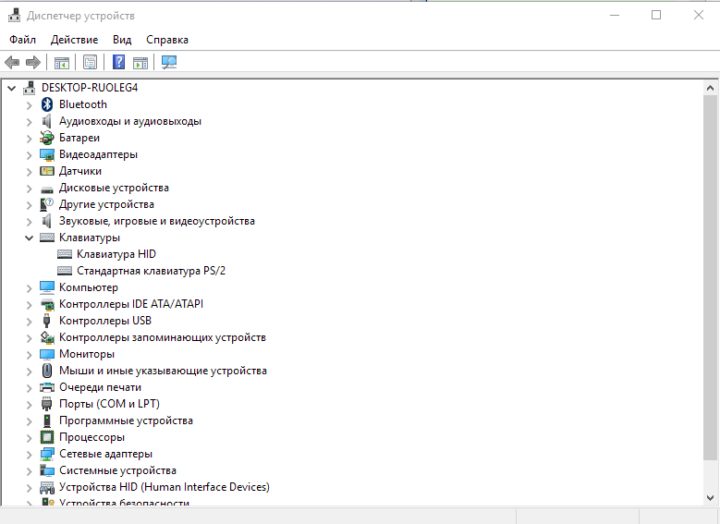Open the Вид menu
The height and width of the screenshot is (524, 720).
click(x=122, y=39)
